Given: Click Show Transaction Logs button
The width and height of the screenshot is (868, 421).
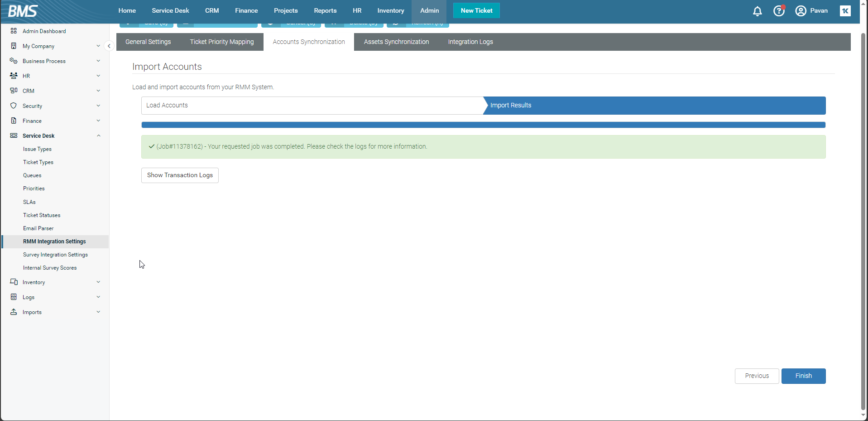Looking at the screenshot, I should tap(180, 175).
